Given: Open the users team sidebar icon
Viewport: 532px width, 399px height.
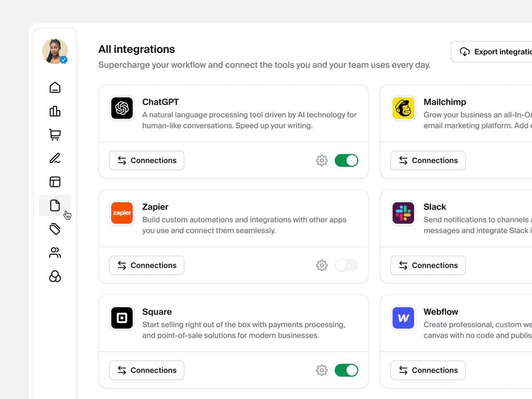Looking at the screenshot, I should (55, 253).
